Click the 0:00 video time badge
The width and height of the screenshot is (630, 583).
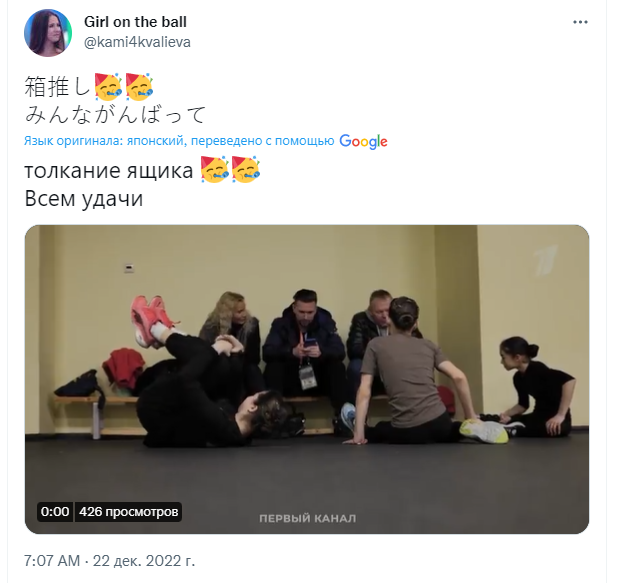(55, 512)
